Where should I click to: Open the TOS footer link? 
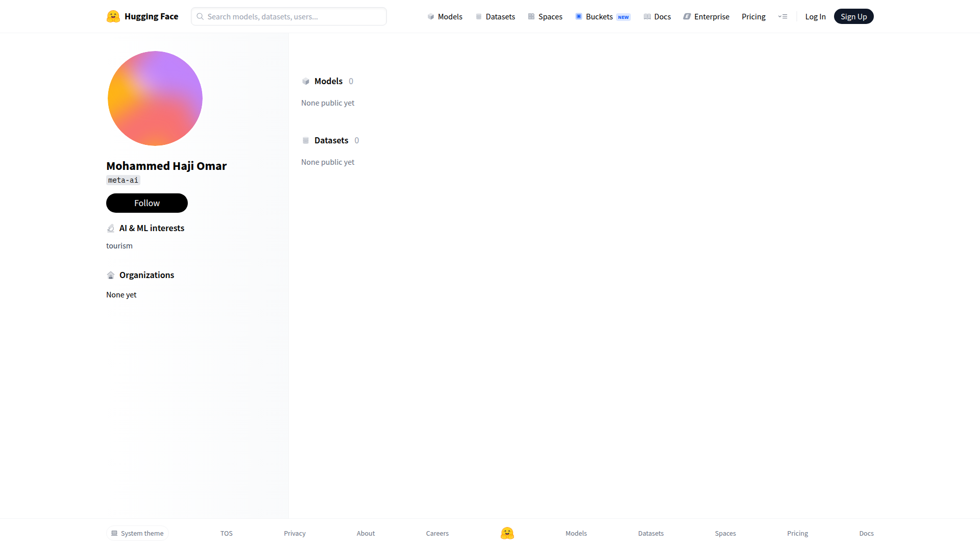[227, 533]
